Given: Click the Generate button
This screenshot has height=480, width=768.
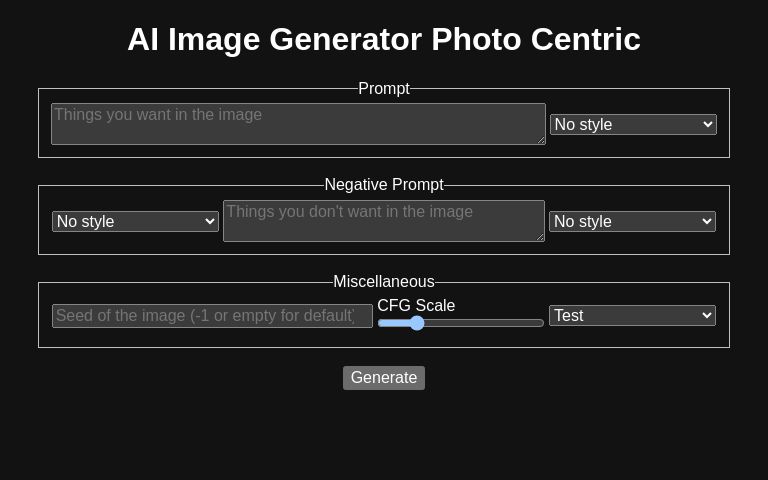Looking at the screenshot, I should tap(384, 378).
